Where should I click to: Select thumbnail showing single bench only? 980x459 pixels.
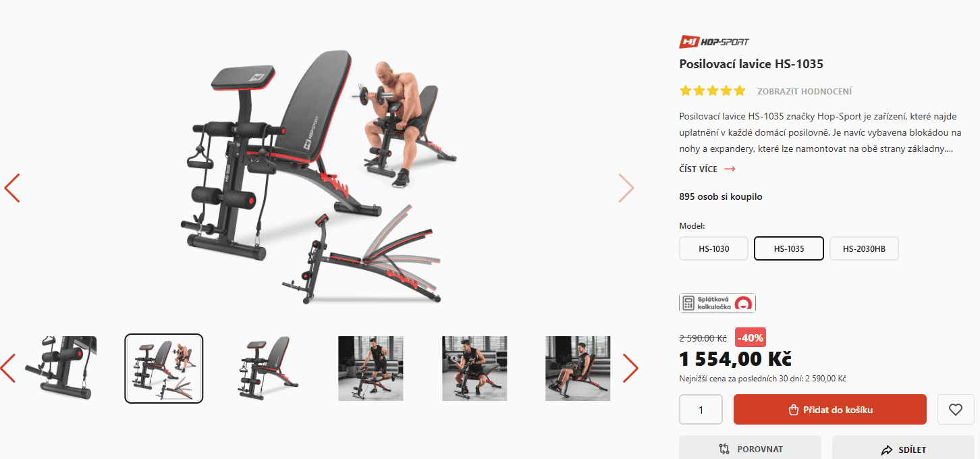pos(268,369)
